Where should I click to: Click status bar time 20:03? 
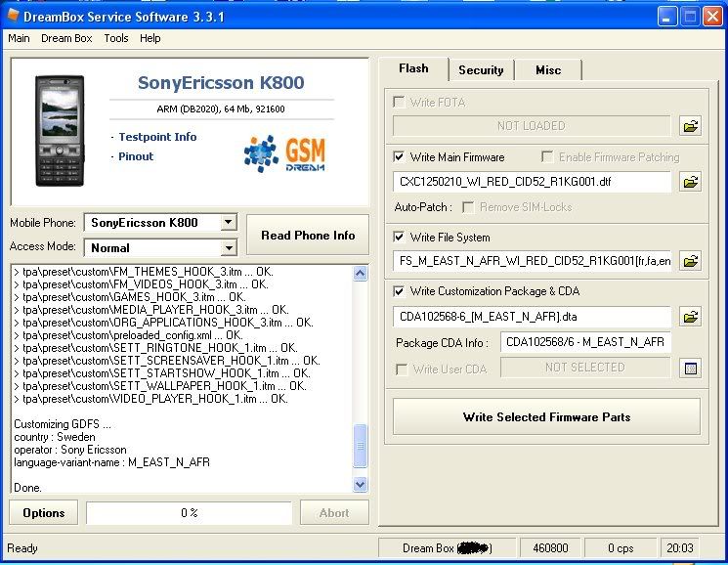click(680, 548)
